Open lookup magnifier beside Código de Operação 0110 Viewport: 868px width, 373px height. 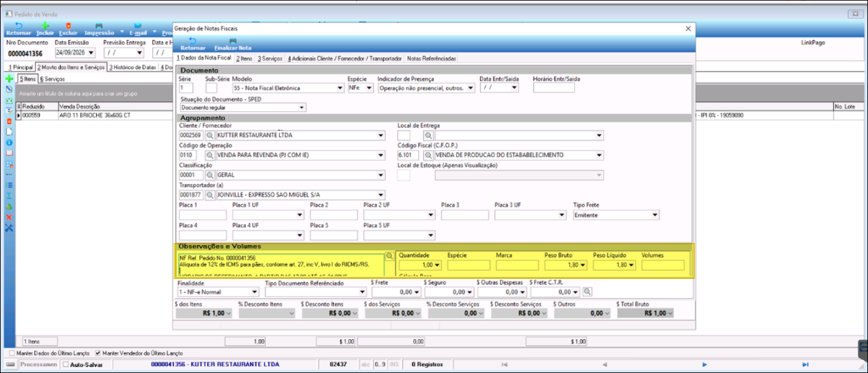pos(209,155)
